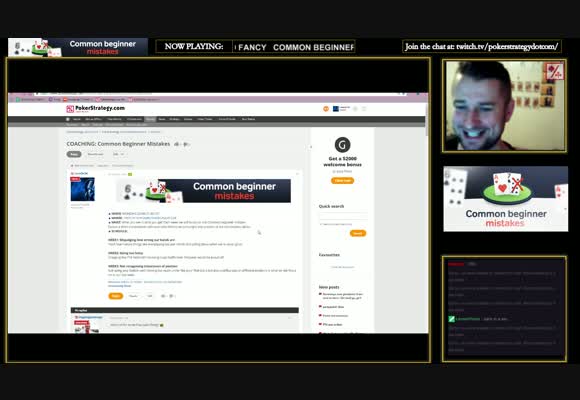The width and height of the screenshot is (580, 400).
Task: Select the News item in navigation bar
Action: tap(162, 119)
